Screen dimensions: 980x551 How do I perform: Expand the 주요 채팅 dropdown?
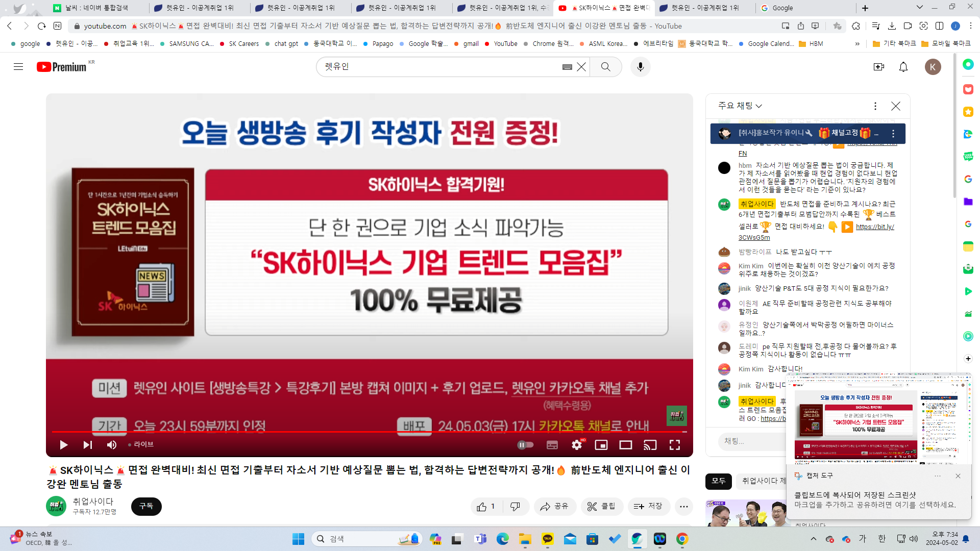(x=740, y=106)
